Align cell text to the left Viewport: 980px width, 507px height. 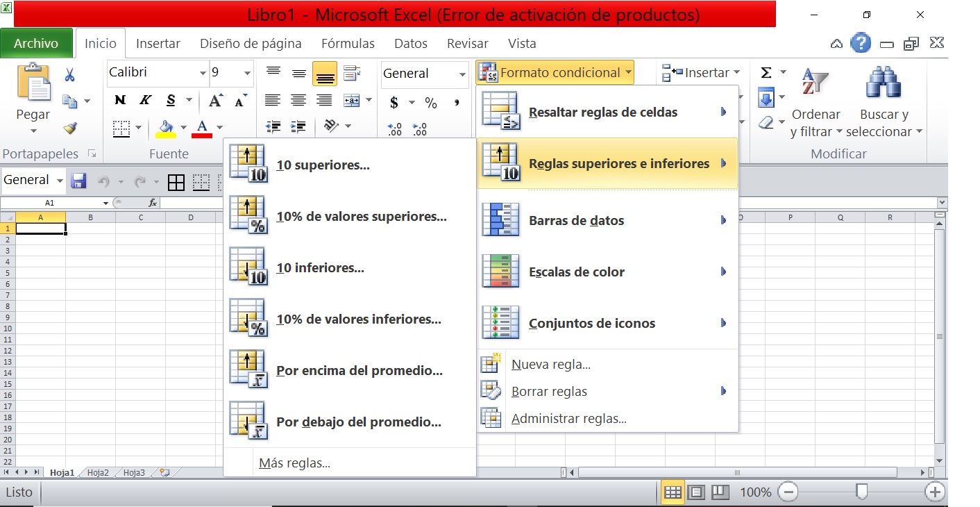273,101
